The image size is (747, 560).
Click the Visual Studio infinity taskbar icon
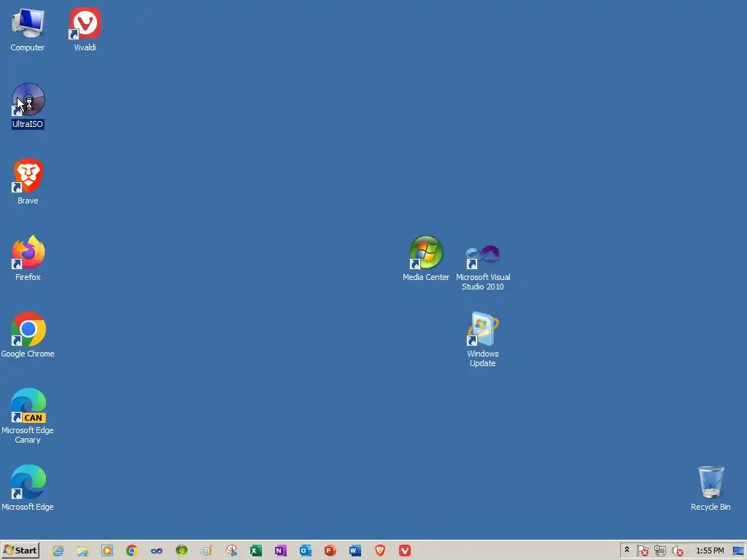pos(157,551)
